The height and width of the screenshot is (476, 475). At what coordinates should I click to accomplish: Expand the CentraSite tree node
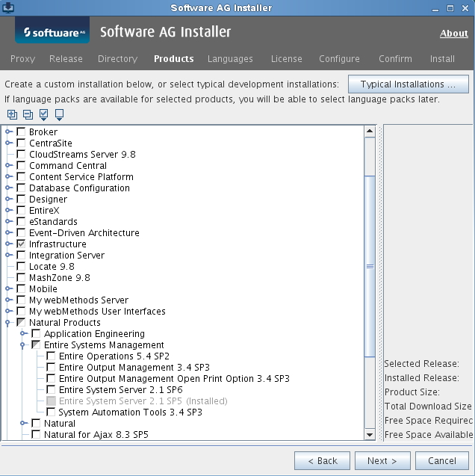(x=9, y=143)
